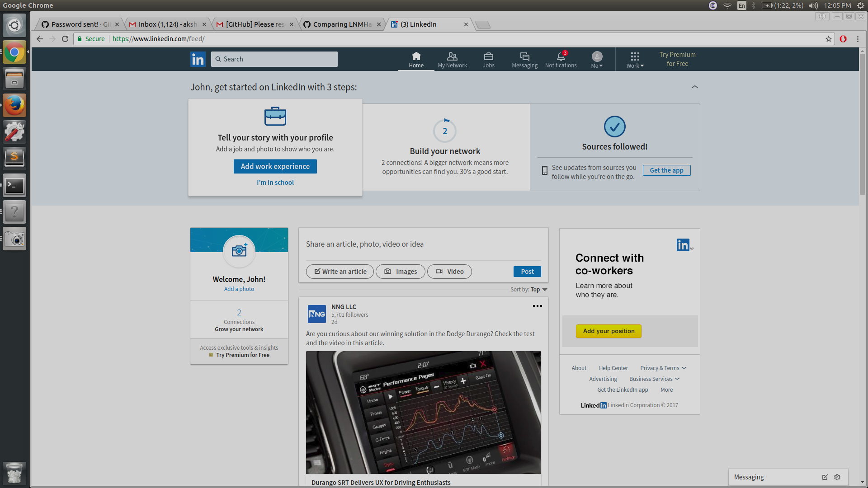
Task: Open the Sort by Top dropdown
Action: point(538,290)
